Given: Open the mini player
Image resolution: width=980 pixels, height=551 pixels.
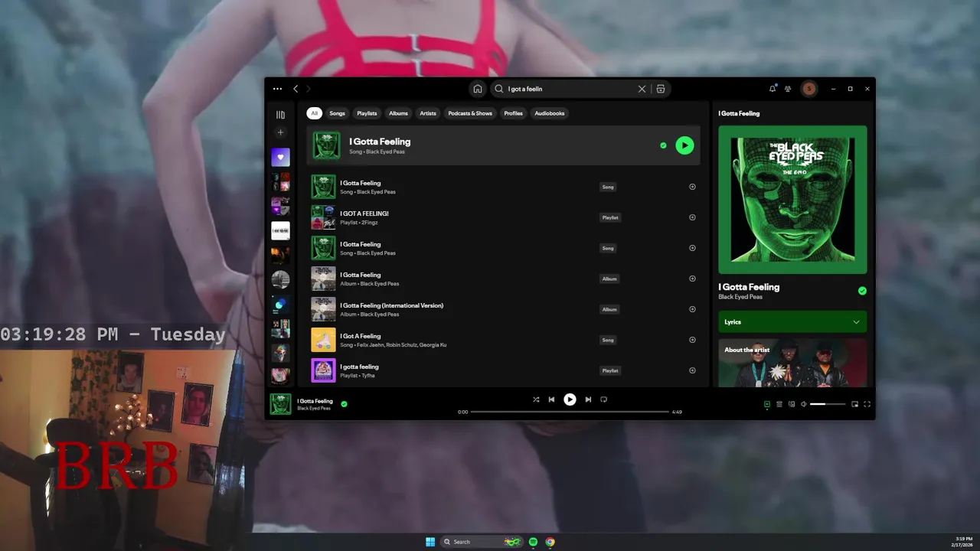Looking at the screenshot, I should pos(854,404).
